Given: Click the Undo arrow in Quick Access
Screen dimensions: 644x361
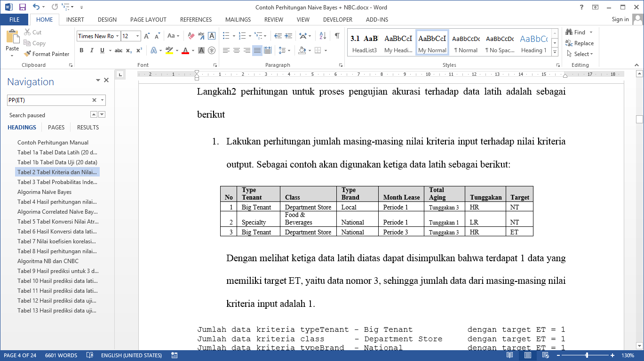Looking at the screenshot, I should pos(36,7).
